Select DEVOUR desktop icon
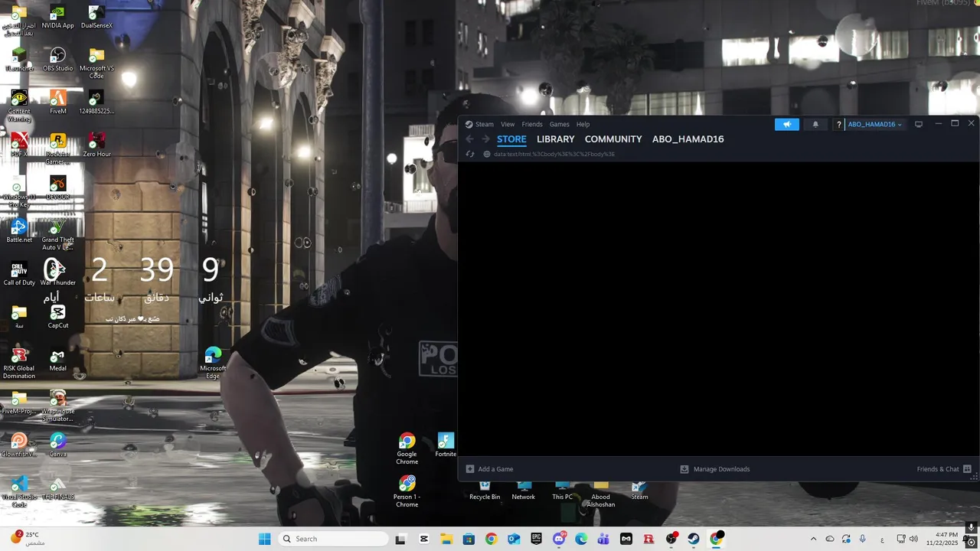 coord(57,188)
